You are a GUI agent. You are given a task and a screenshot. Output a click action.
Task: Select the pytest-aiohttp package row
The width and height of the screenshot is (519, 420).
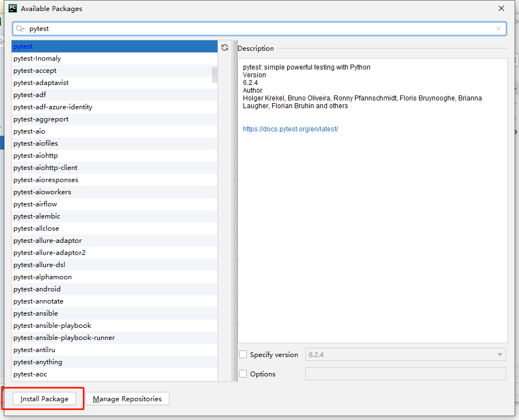pos(114,156)
